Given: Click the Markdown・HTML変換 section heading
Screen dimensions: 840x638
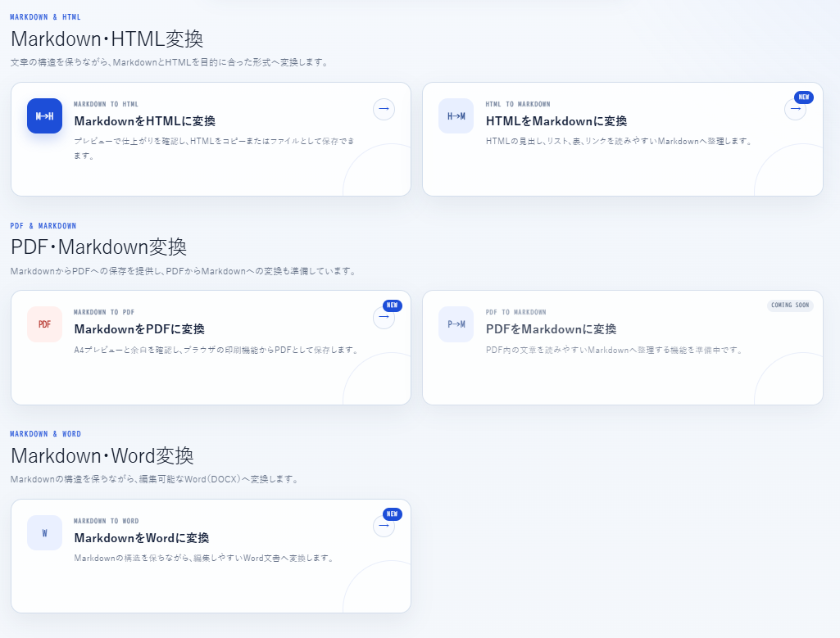Looking at the screenshot, I should [x=107, y=39].
